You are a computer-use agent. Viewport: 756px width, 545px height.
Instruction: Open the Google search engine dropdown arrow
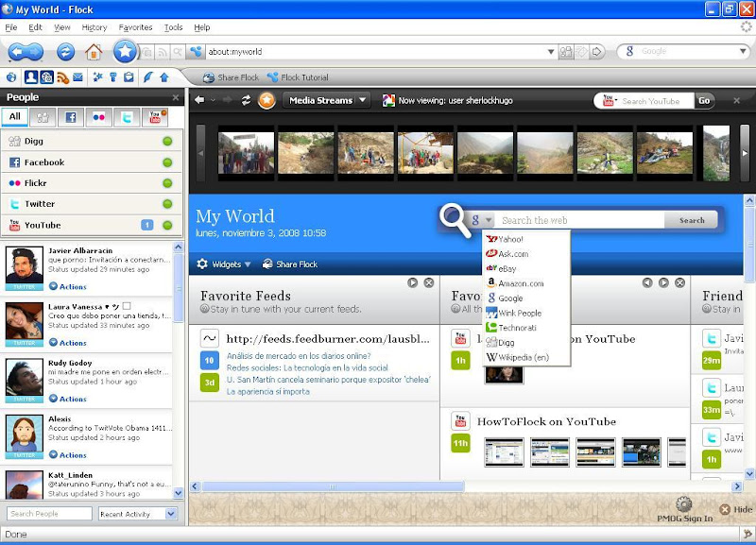tap(743, 51)
